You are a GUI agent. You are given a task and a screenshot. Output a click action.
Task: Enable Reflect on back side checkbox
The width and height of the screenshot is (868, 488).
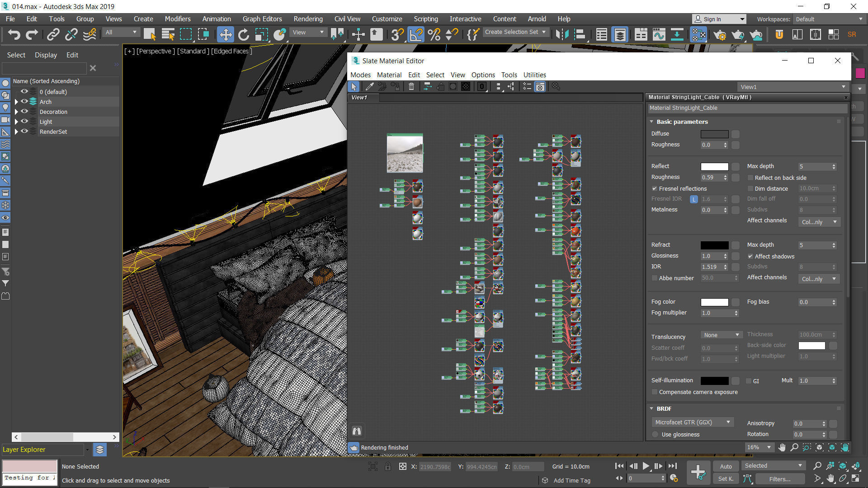[x=750, y=178]
